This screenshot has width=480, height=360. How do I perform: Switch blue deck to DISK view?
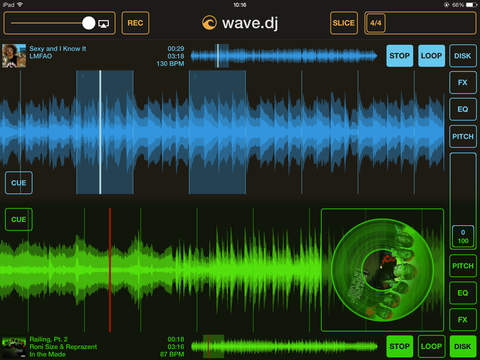pos(463,56)
